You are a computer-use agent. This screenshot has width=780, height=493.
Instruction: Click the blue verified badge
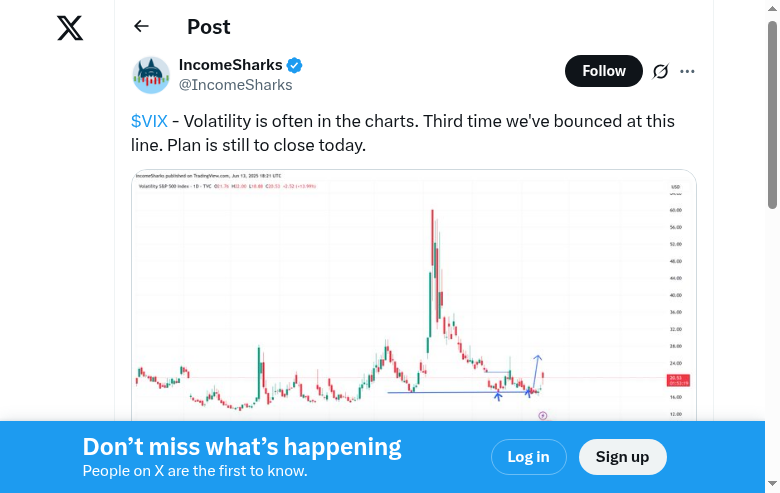(295, 65)
